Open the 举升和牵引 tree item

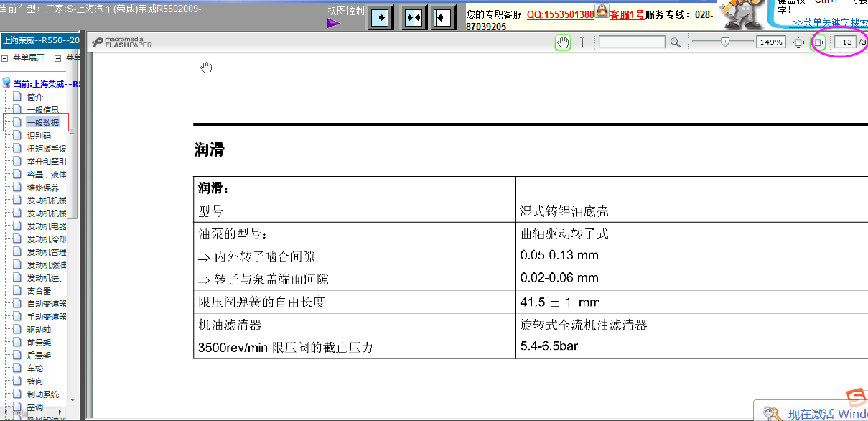(x=47, y=162)
